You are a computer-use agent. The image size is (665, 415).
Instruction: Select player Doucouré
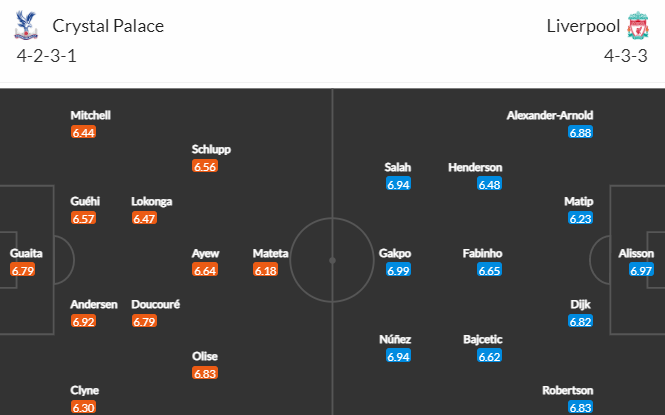pyautogui.click(x=155, y=304)
